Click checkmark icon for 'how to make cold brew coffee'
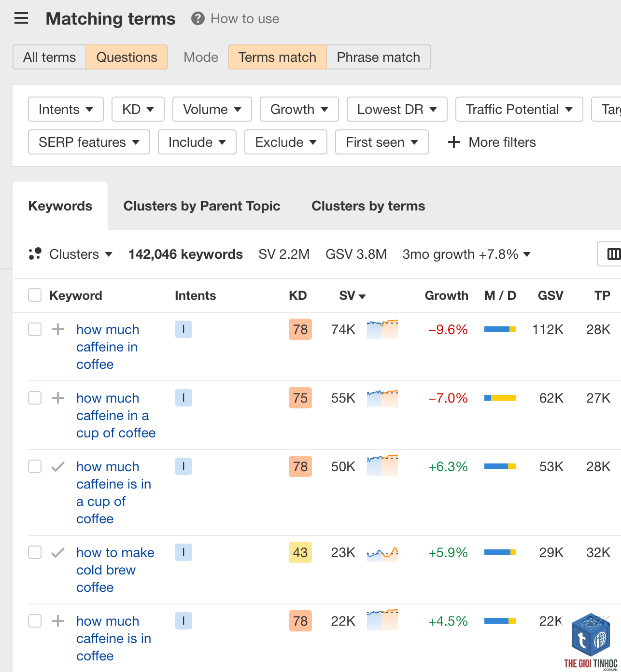The width and height of the screenshot is (621, 672). (x=58, y=552)
